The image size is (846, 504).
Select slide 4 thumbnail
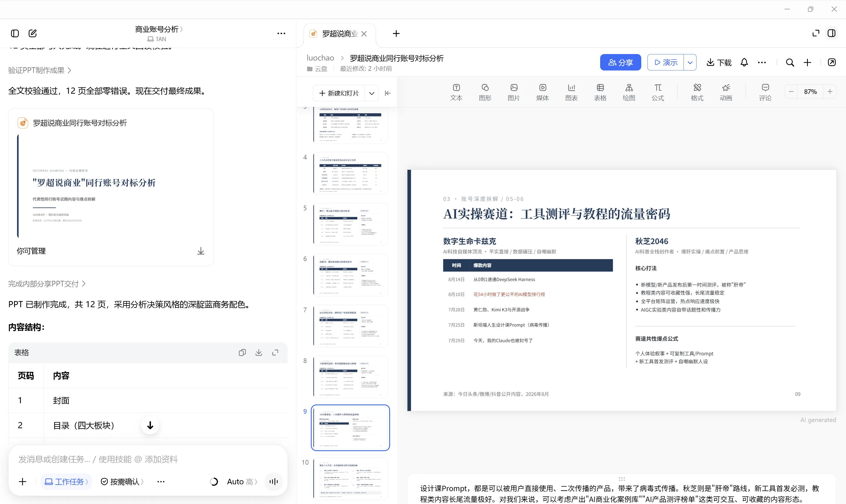350,173
